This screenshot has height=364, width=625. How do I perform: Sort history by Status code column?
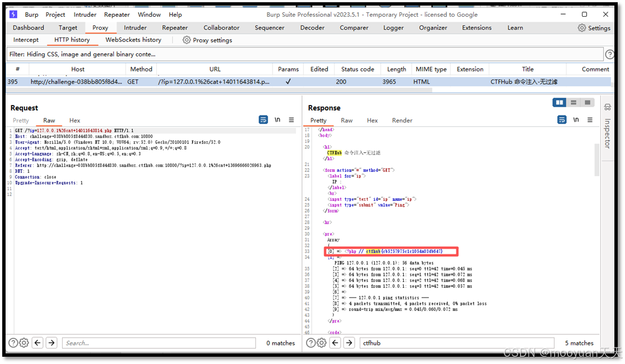(357, 69)
